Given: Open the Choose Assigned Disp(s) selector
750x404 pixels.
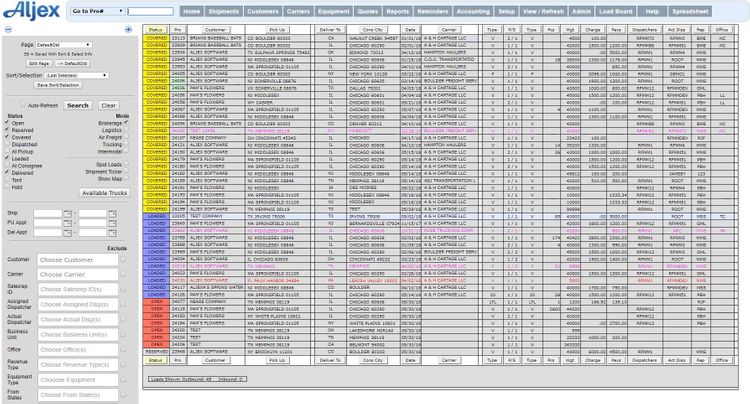Looking at the screenshot, I should 78,304.
